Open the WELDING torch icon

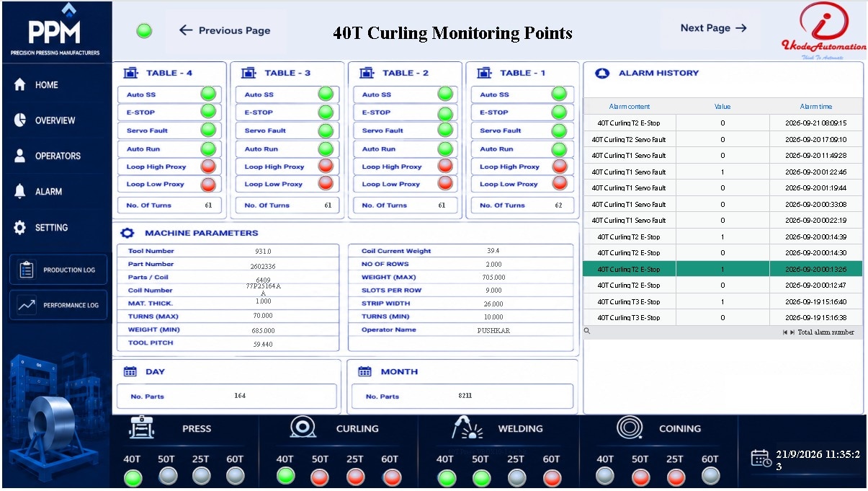point(467,428)
